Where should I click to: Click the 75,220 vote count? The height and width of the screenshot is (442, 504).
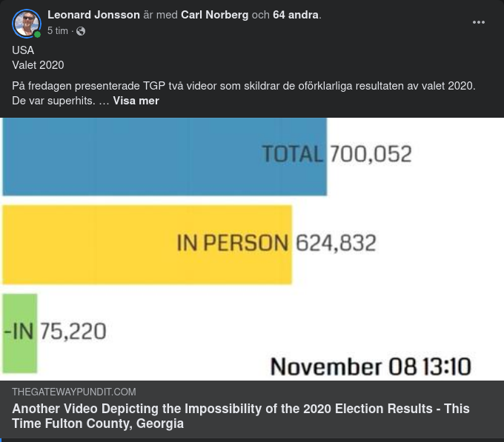click(x=73, y=331)
